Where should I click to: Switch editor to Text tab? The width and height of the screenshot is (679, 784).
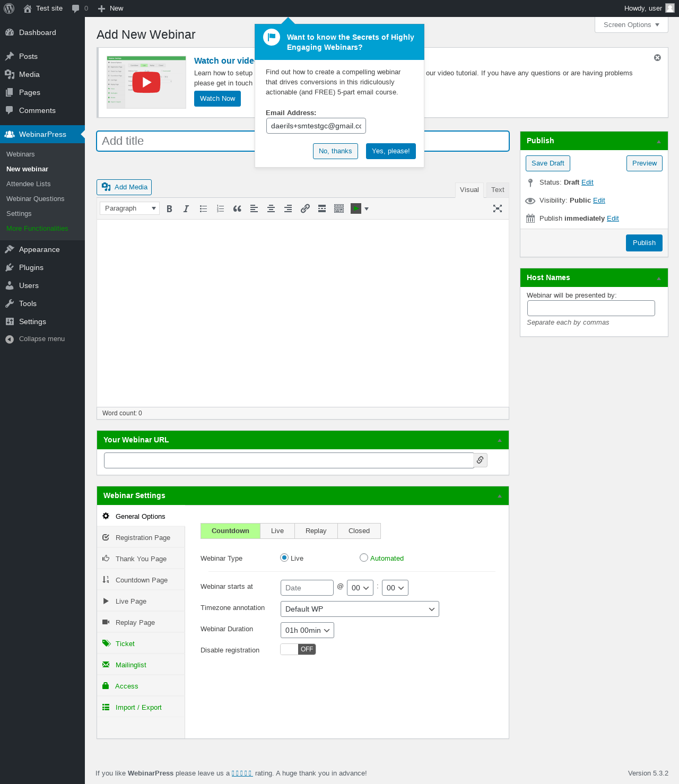[x=498, y=190]
